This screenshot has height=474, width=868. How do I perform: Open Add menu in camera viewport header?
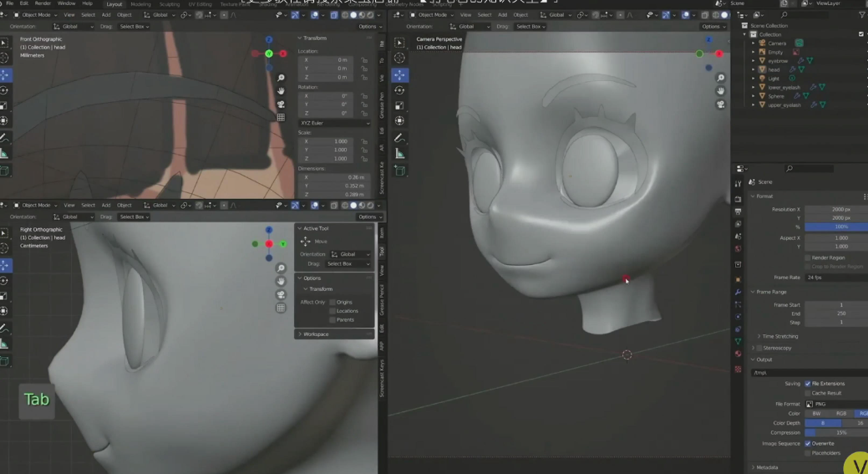click(502, 15)
